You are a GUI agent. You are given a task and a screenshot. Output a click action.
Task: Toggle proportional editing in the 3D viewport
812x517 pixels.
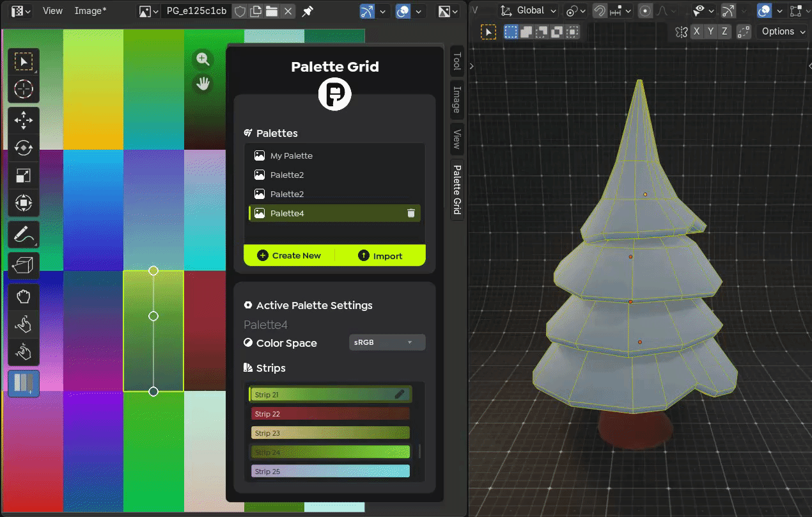[645, 11]
